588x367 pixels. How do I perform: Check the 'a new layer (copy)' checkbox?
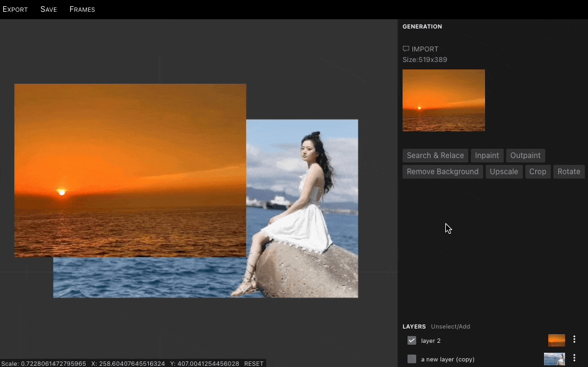pos(412,359)
